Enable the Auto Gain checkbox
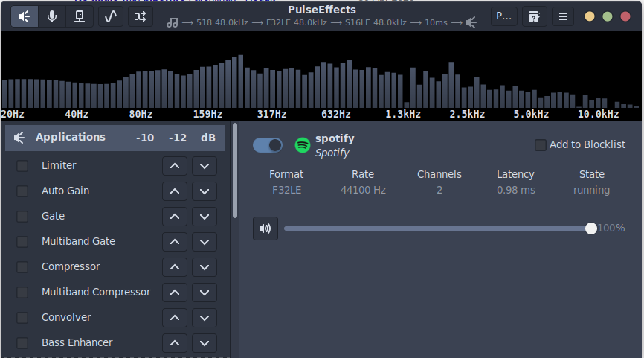This screenshot has width=644, height=358. click(22, 191)
